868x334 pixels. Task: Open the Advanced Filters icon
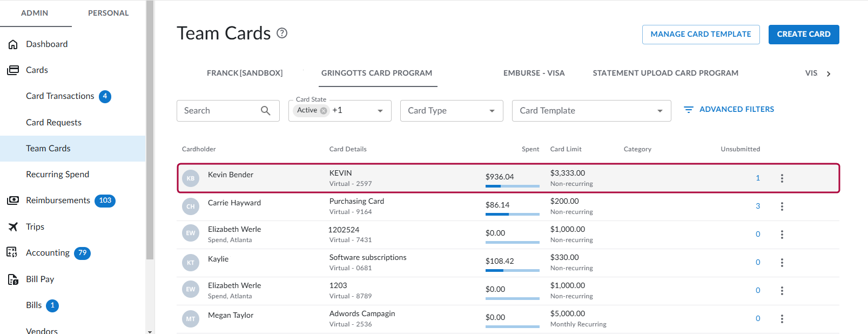click(x=688, y=110)
